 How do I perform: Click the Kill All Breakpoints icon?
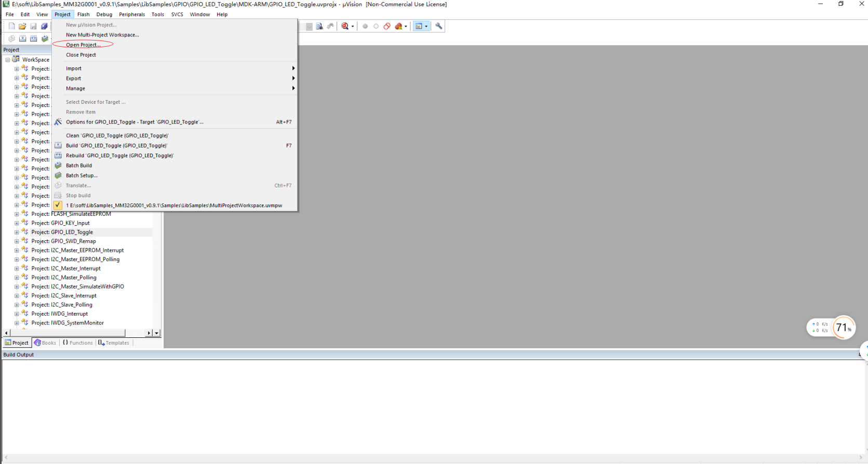click(398, 26)
